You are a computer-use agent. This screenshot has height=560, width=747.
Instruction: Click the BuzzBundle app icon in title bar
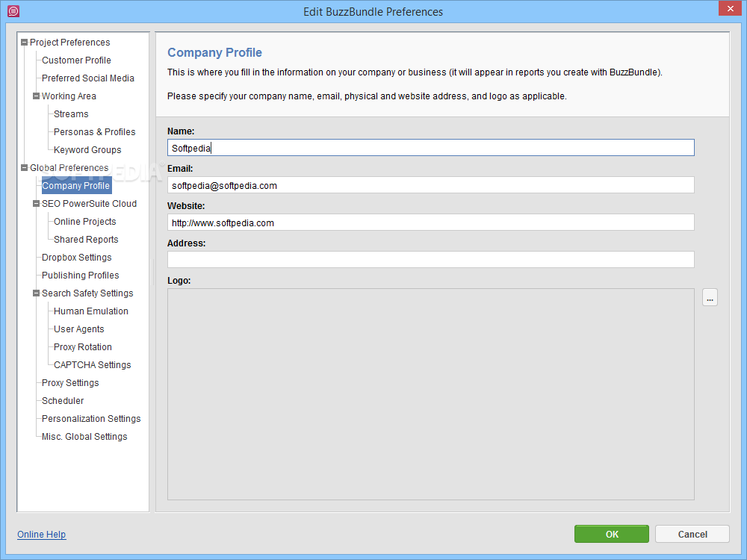pyautogui.click(x=13, y=11)
